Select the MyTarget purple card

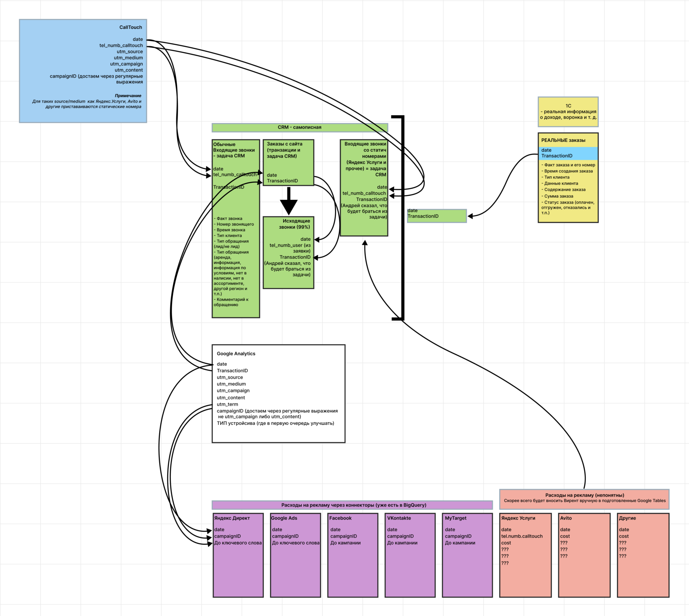pos(467,555)
